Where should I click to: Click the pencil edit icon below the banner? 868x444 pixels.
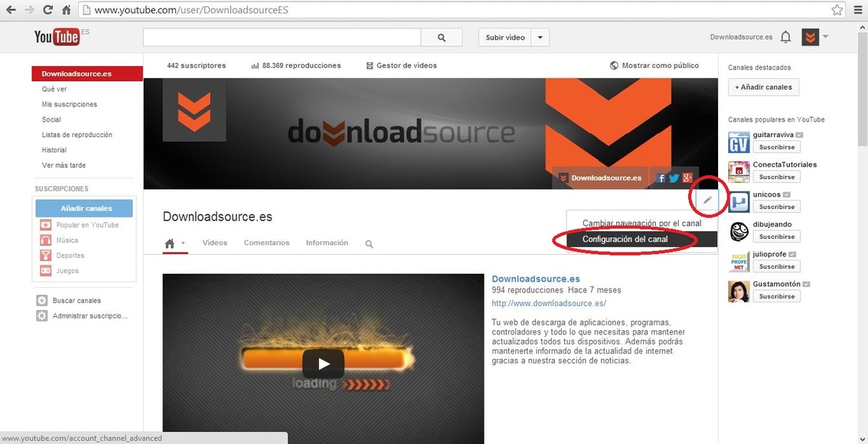(x=708, y=200)
